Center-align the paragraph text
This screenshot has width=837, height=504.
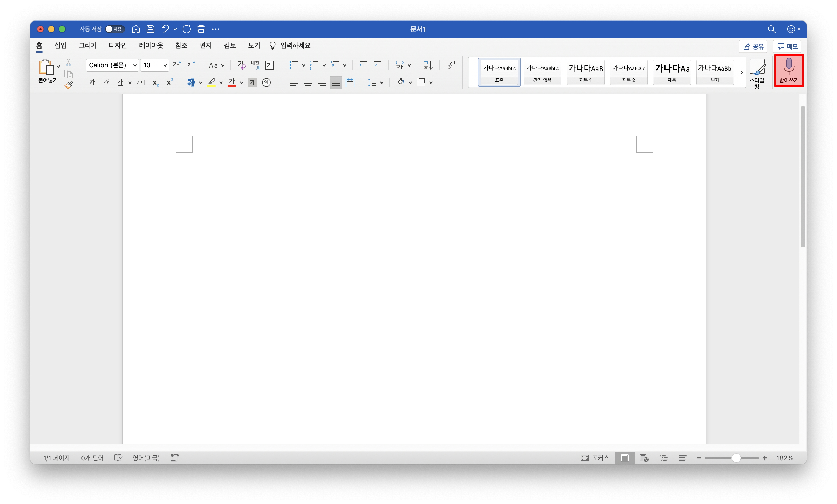tap(308, 82)
